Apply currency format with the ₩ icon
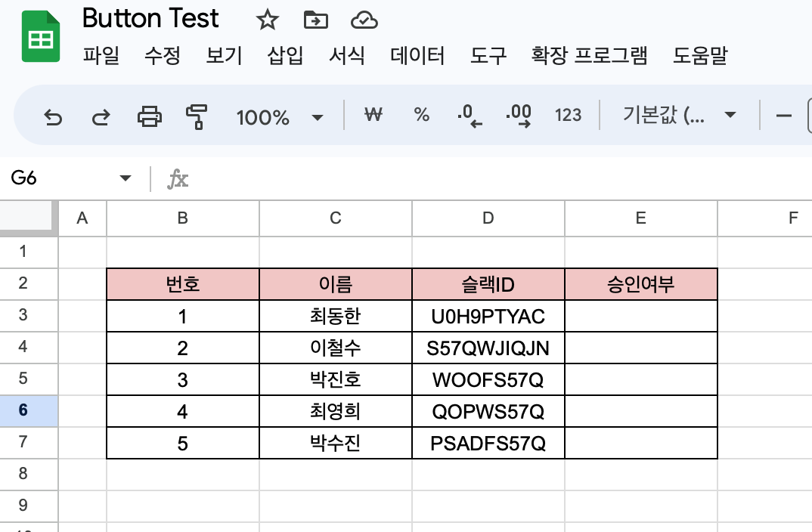The image size is (812, 532). tap(372, 115)
